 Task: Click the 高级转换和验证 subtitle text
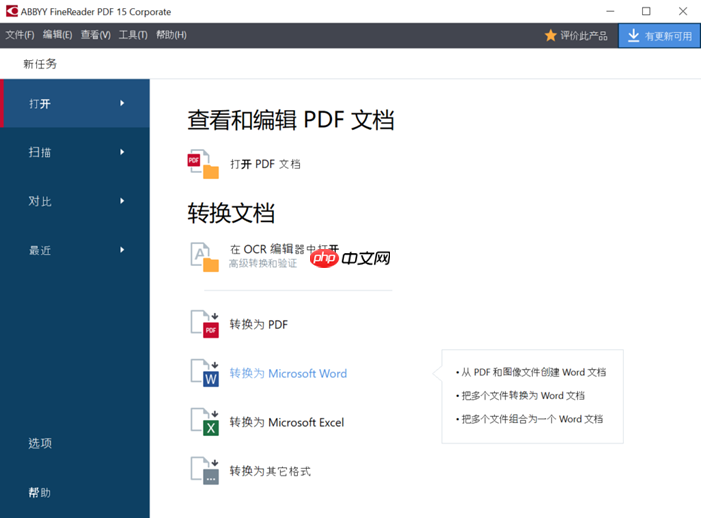pyautogui.click(x=263, y=263)
